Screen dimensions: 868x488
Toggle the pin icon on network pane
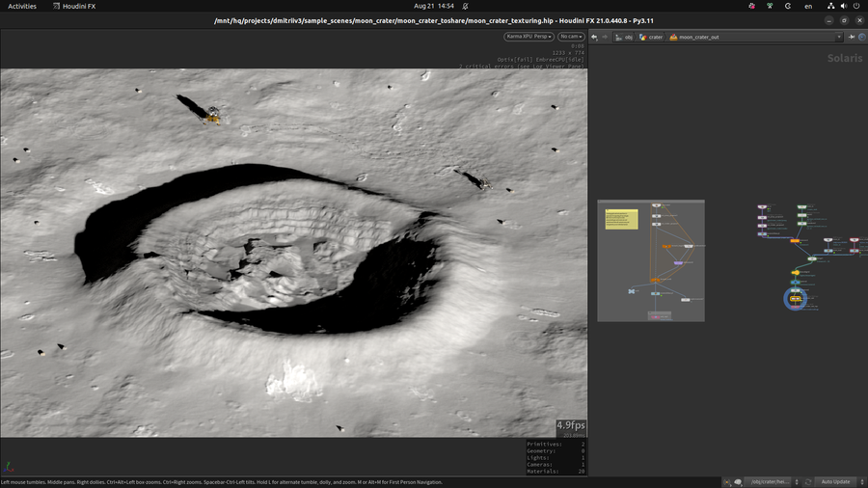851,37
